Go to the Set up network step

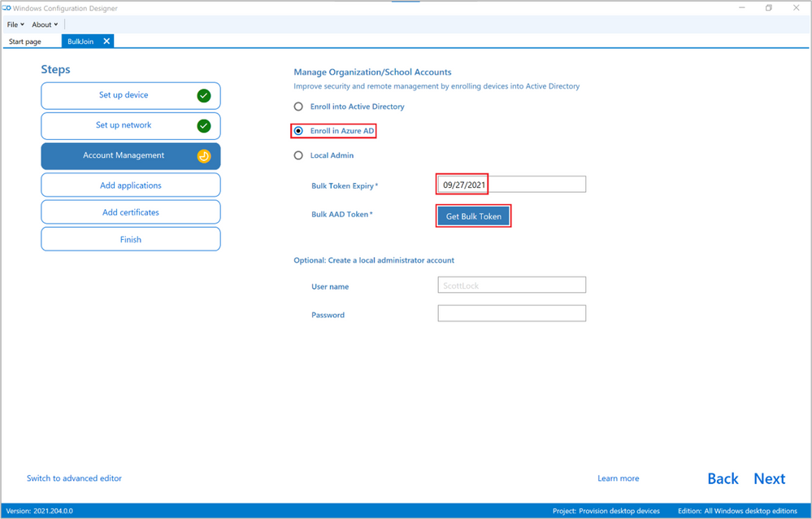[x=131, y=125]
